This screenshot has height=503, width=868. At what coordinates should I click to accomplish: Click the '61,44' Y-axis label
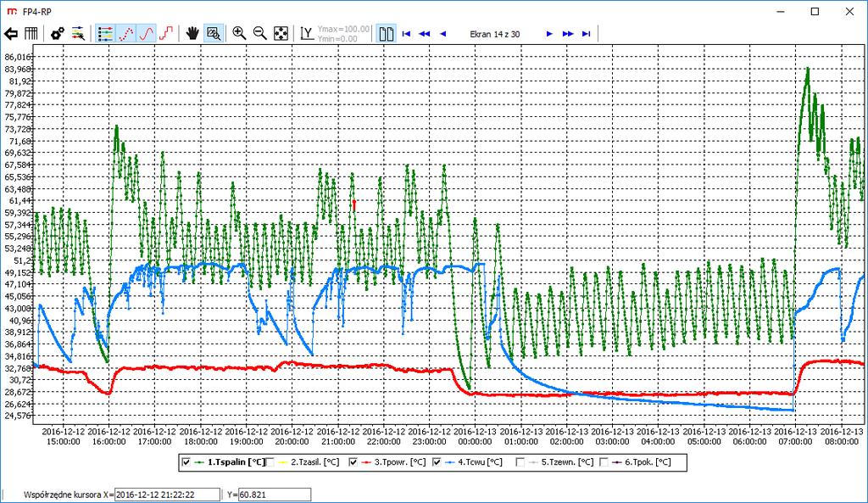21,200
